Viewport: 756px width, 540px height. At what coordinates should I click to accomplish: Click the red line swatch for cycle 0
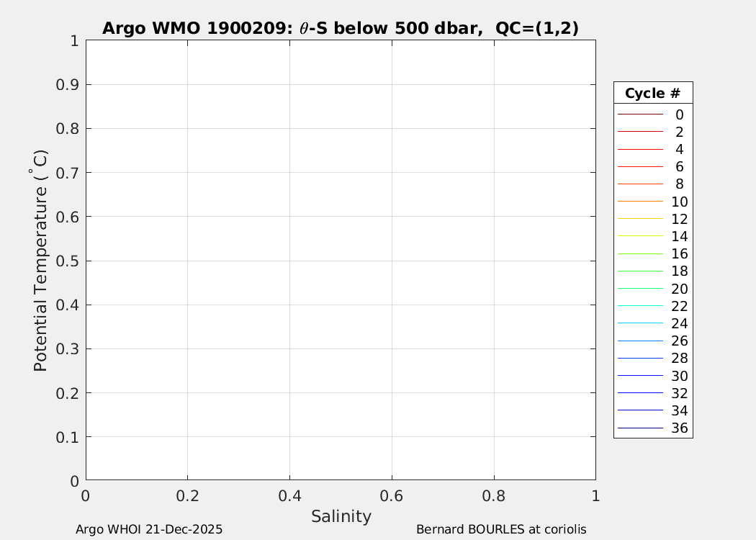(639, 114)
